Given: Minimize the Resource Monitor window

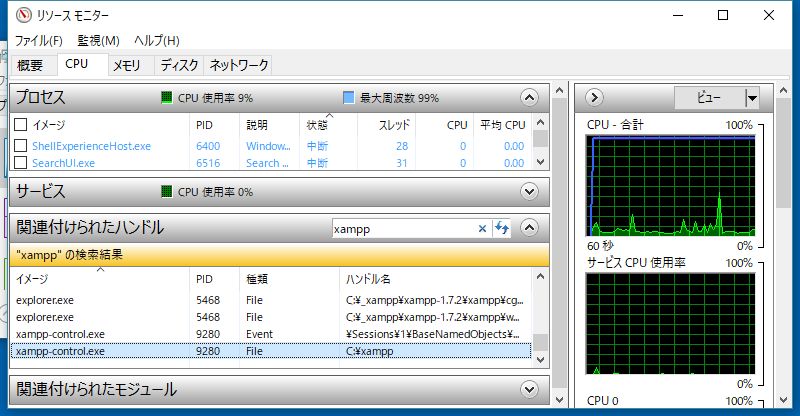Looking at the screenshot, I should pyautogui.click(x=678, y=15).
